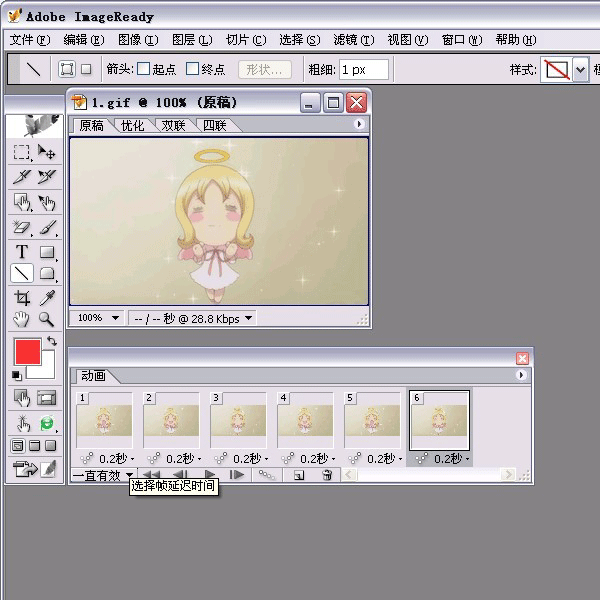Select the Eyedropper tool
The image size is (600, 600).
[46, 298]
